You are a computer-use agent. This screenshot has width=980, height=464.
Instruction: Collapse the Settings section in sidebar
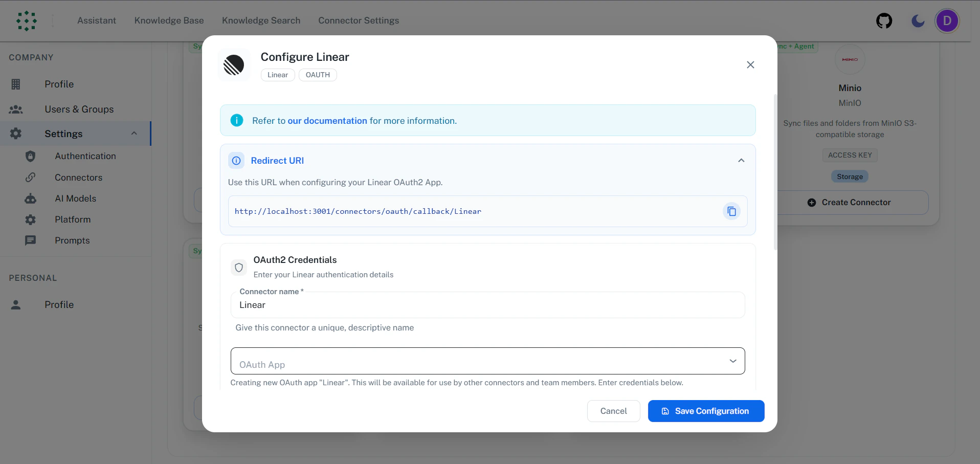point(134,134)
